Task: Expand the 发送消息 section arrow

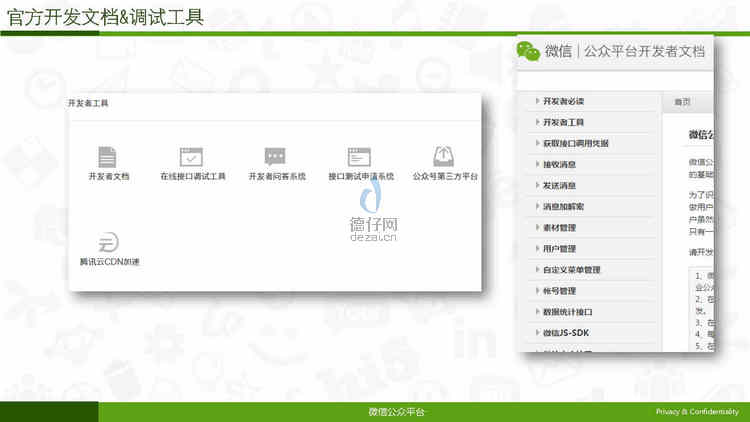Action: click(x=537, y=185)
